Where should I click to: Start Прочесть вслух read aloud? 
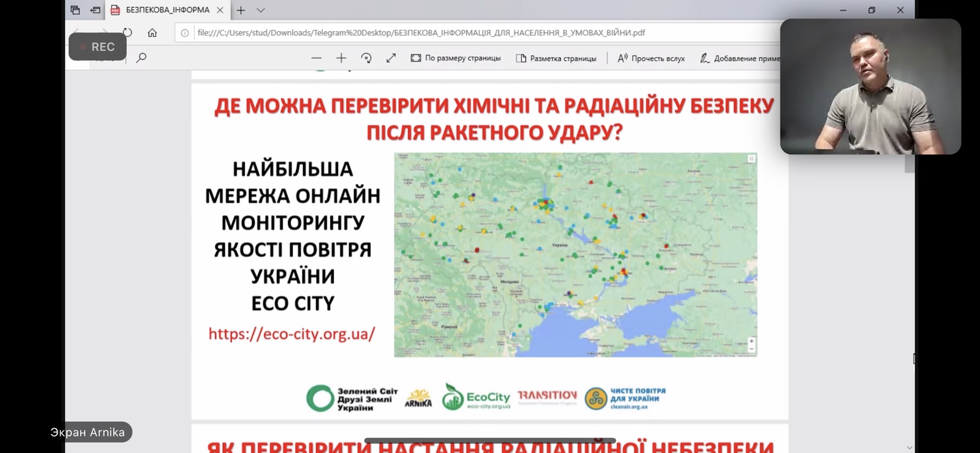tap(651, 58)
